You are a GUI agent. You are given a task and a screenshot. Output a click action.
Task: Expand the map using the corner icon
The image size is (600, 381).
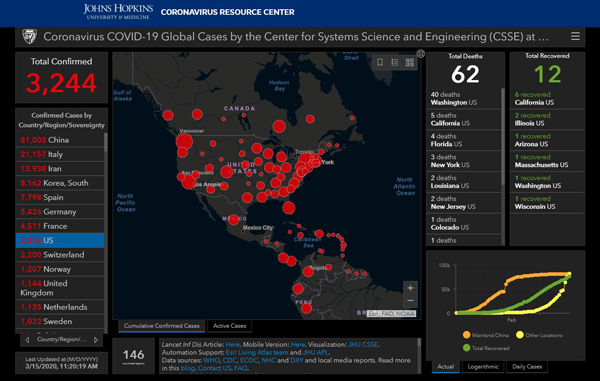tap(421, 54)
